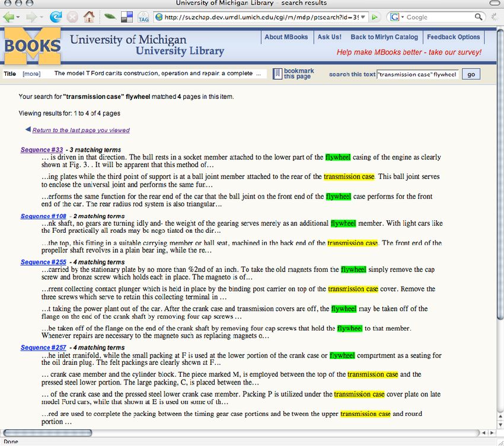
Task: Click the window toolbar toggle pill button
Action: tap(496, 3)
